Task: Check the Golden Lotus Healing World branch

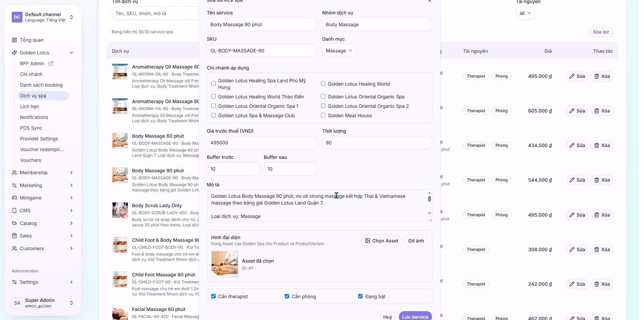Action: tap(323, 84)
